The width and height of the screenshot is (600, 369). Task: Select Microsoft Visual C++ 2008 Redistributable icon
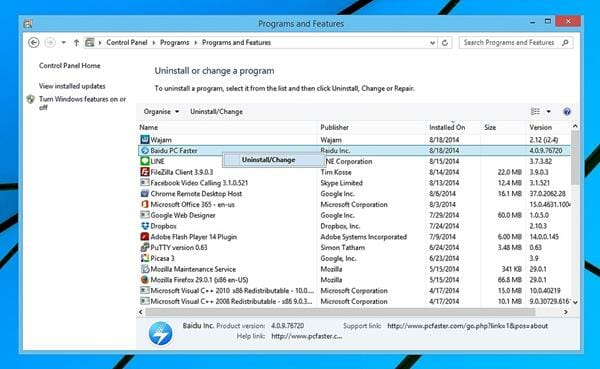(x=145, y=301)
